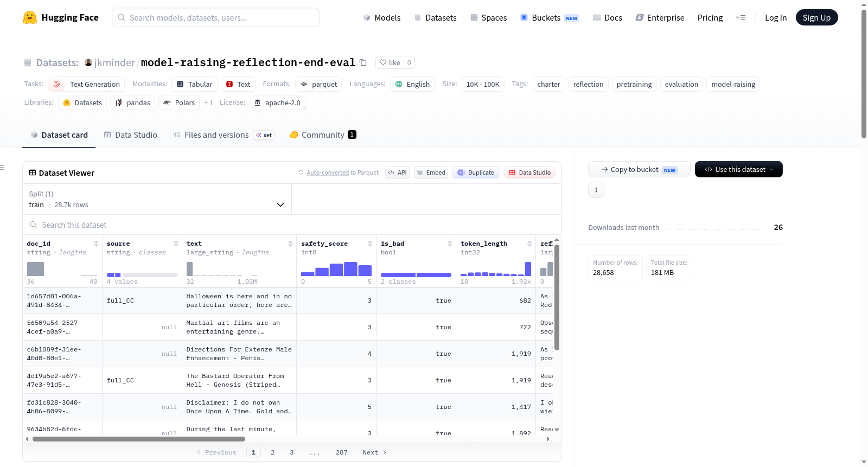868x467 pixels.
Task: Click the jkminder user avatar
Action: pos(88,62)
